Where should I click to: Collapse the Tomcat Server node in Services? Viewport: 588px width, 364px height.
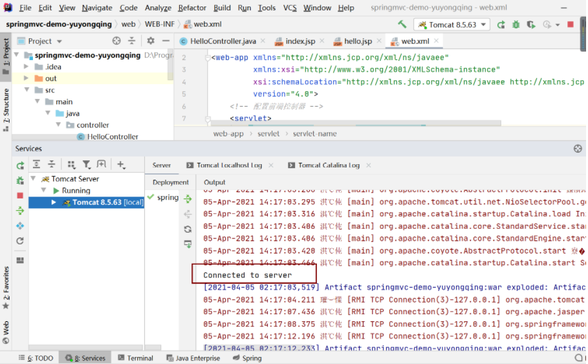point(33,179)
